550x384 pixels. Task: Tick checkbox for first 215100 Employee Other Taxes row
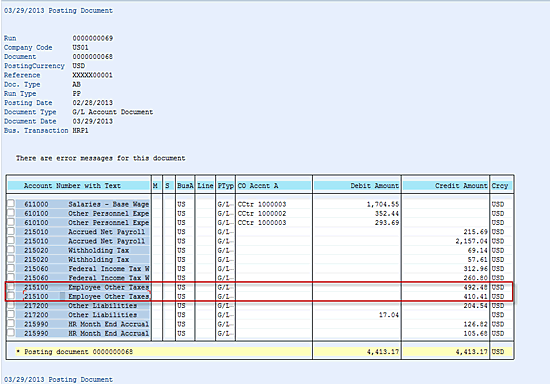[x=11, y=287]
